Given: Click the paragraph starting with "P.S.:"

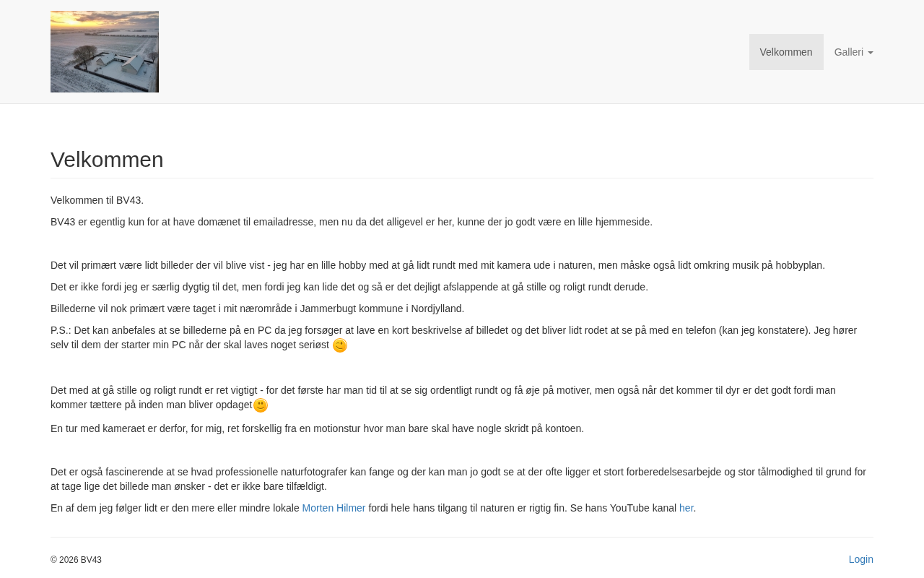Looking at the screenshot, I should (x=433, y=330).
